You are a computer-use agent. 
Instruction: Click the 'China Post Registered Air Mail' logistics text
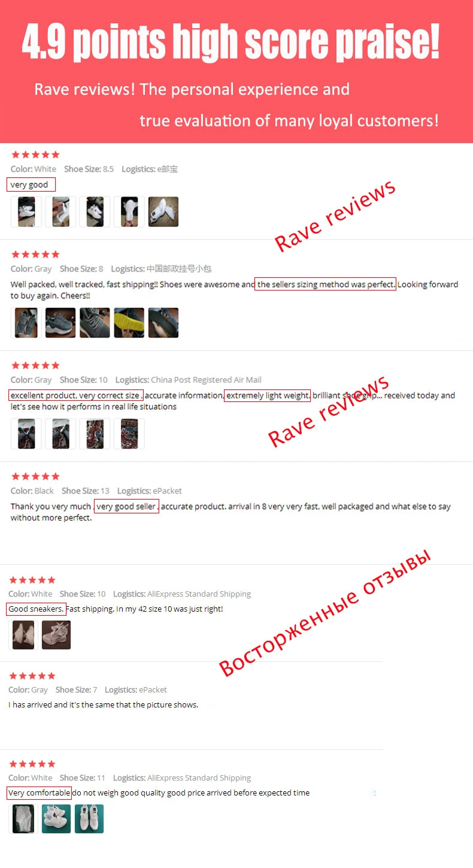coord(206,380)
